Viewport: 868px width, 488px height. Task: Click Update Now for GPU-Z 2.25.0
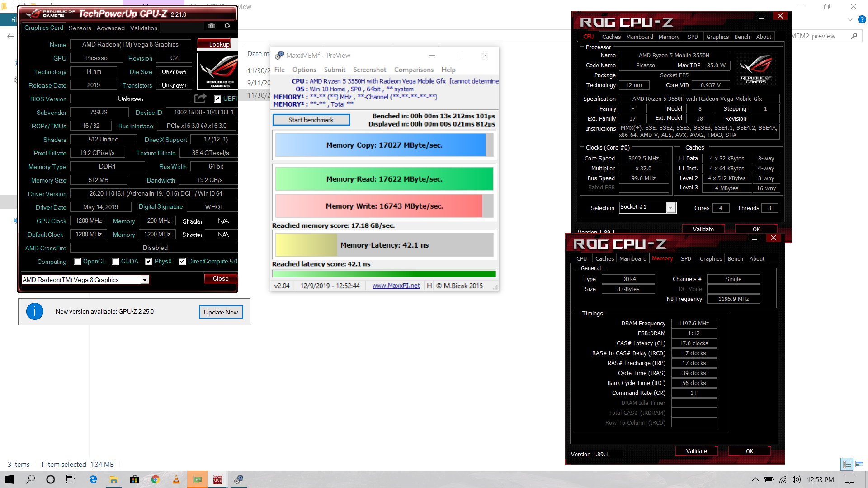tap(221, 312)
